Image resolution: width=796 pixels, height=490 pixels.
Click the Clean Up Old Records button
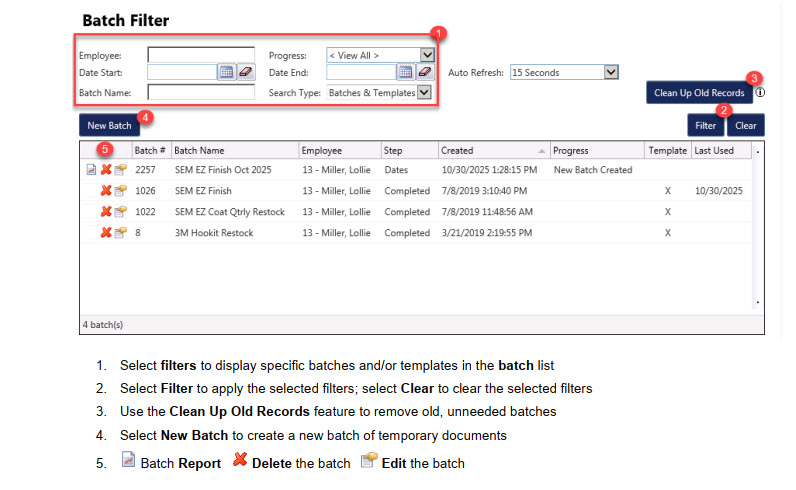pos(699,93)
